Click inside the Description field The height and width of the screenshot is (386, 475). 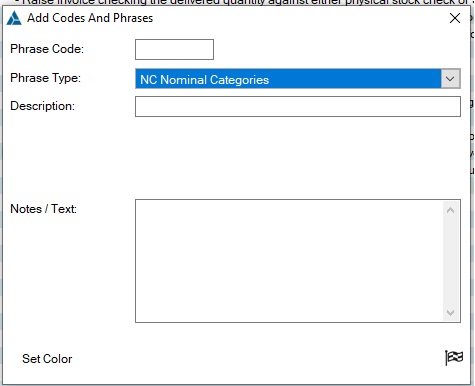[x=298, y=106]
